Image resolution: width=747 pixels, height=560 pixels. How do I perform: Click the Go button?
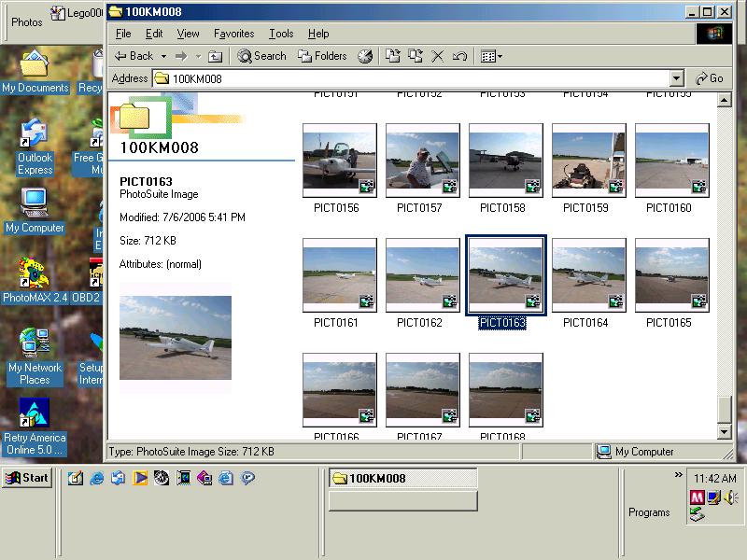(x=710, y=79)
